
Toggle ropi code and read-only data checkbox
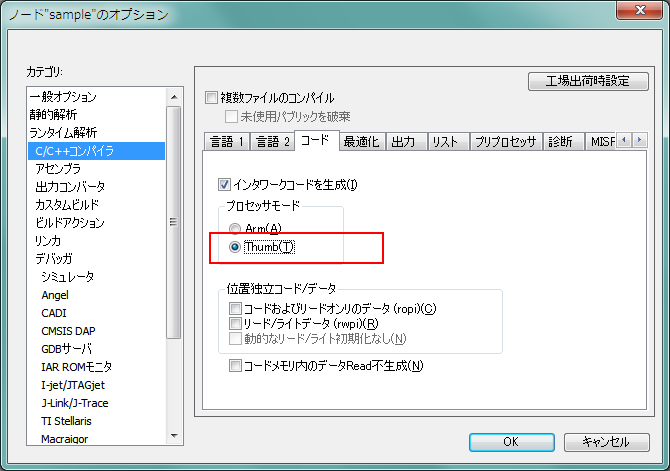pos(236,309)
